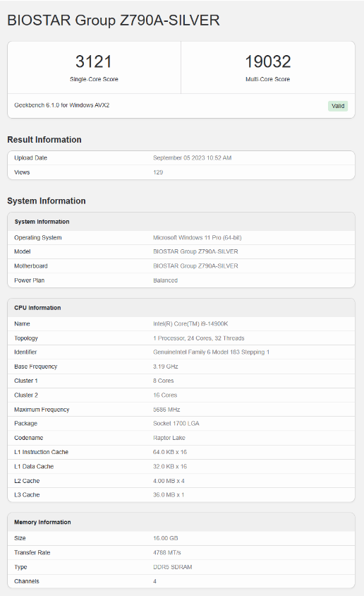Click the L2 Cache label
The width and height of the screenshot is (364, 596).
27,481
